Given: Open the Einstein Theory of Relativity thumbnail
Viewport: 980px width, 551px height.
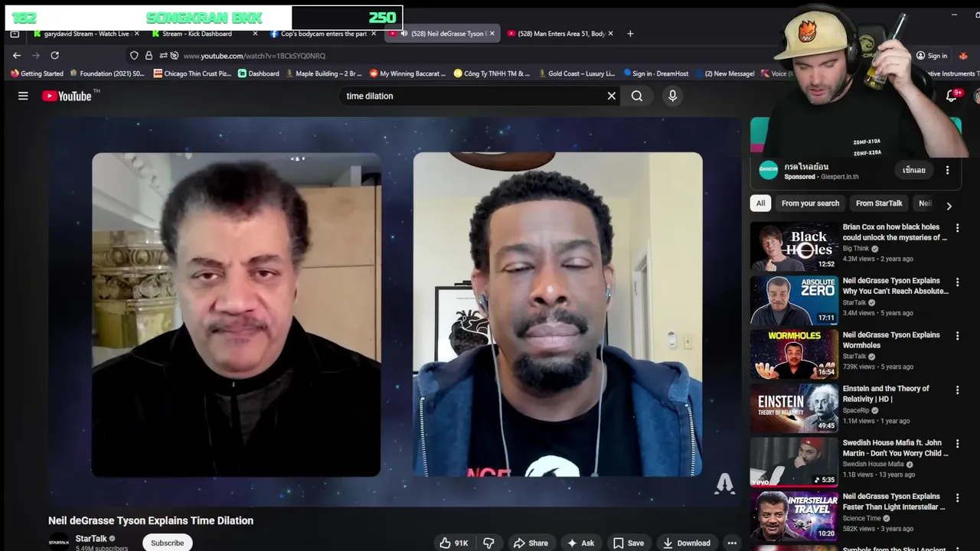Looking at the screenshot, I should click(x=794, y=408).
